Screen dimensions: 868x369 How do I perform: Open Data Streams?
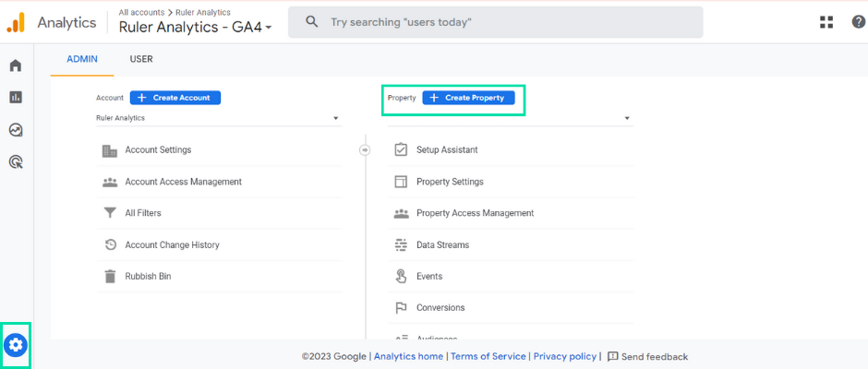point(443,244)
